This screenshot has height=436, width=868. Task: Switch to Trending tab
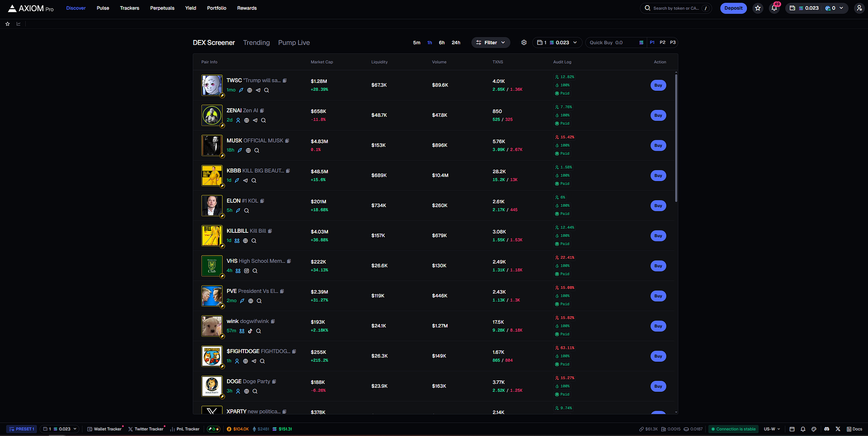pos(256,43)
